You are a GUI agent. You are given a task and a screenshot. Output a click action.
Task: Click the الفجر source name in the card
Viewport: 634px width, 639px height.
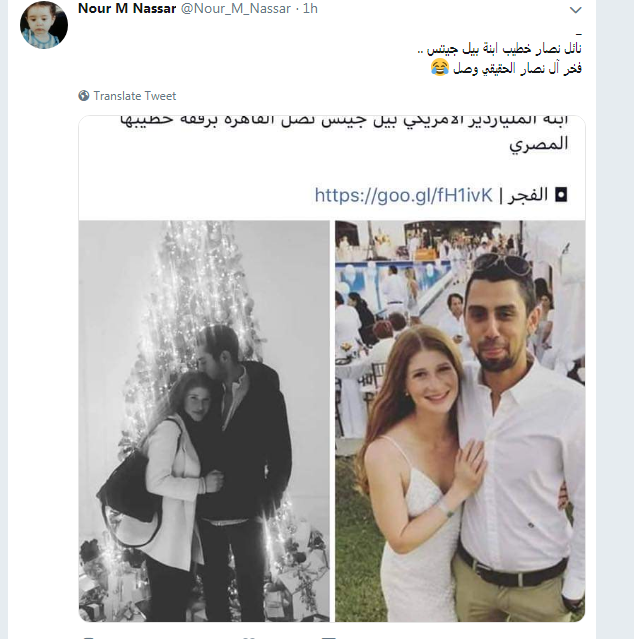(528, 195)
